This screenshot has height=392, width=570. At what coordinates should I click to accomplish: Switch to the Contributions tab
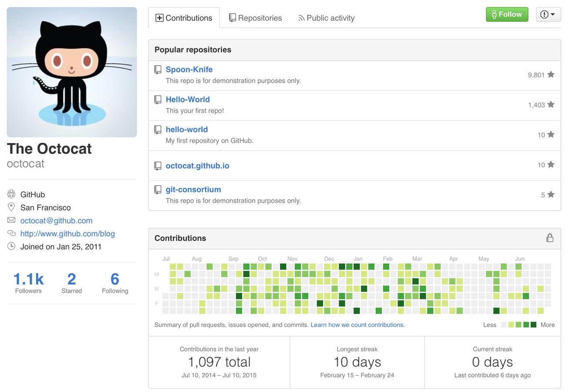184,18
